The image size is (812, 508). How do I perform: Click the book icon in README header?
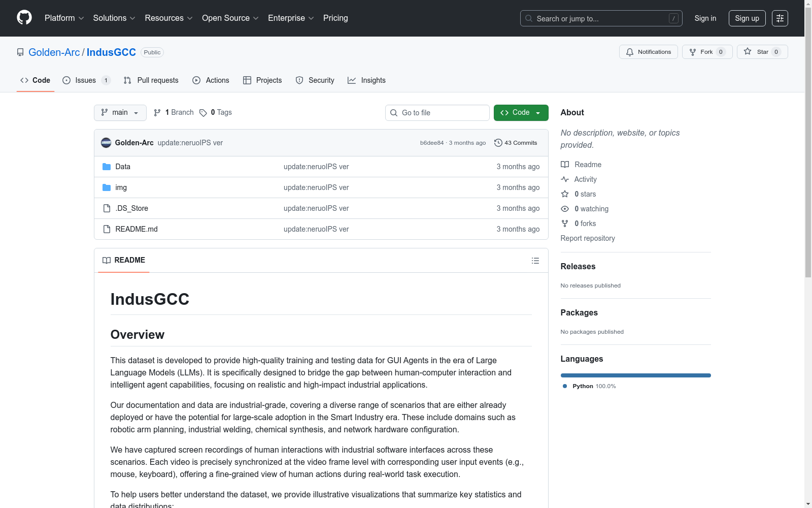tap(107, 260)
